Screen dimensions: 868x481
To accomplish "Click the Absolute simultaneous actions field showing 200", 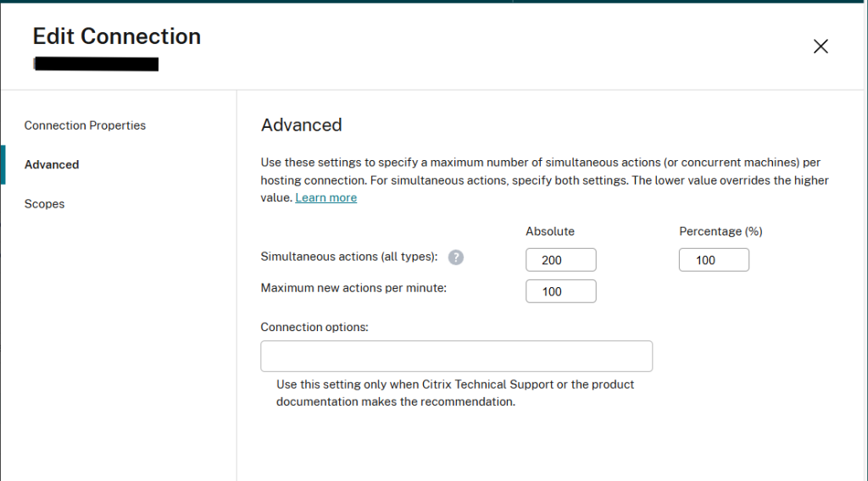I will pyautogui.click(x=561, y=260).
